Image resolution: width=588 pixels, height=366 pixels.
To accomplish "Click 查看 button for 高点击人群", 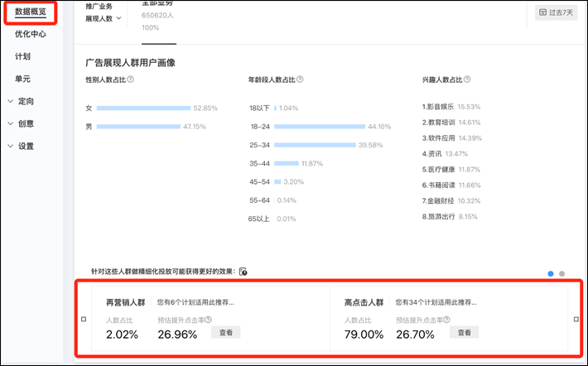I will (x=465, y=333).
